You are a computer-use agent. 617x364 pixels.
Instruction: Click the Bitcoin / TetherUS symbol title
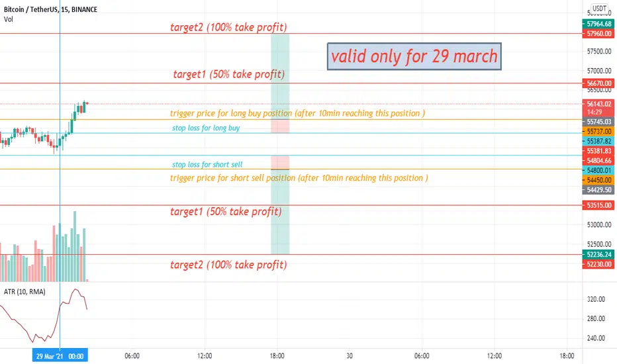pyautogui.click(x=50, y=9)
